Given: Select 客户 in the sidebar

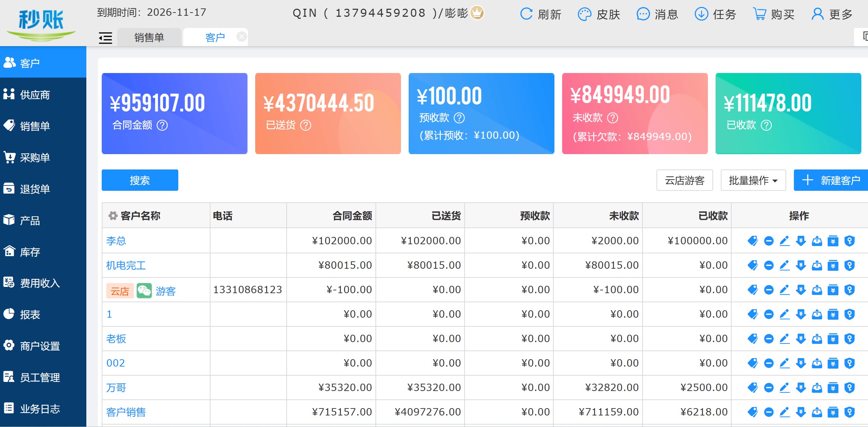Looking at the screenshot, I should 43,62.
